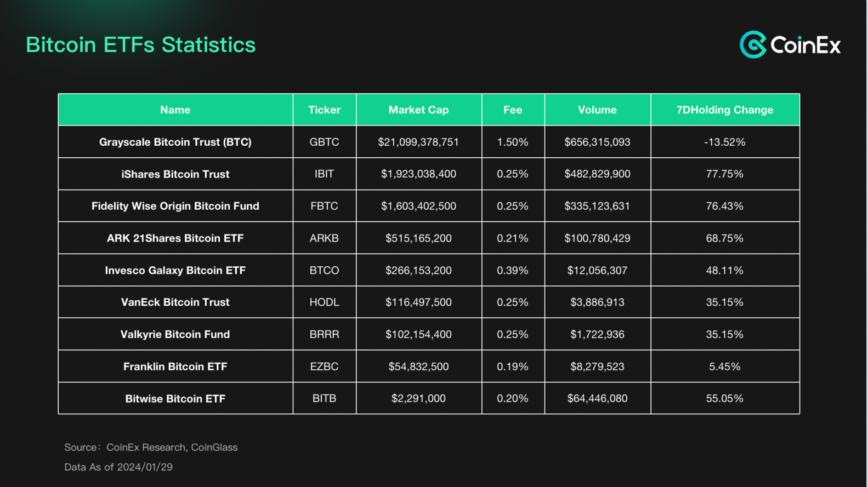Click the CoinEx logo icon

pos(753,44)
